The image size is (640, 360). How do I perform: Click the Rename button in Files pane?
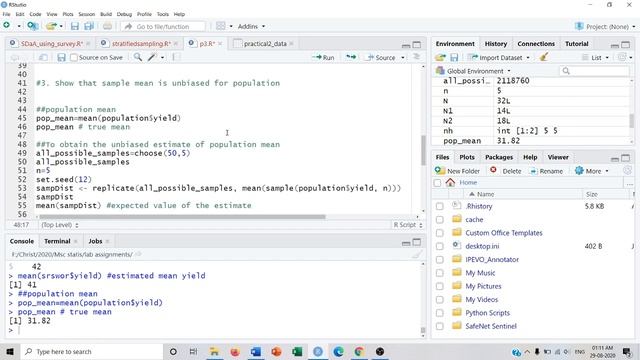(546, 171)
